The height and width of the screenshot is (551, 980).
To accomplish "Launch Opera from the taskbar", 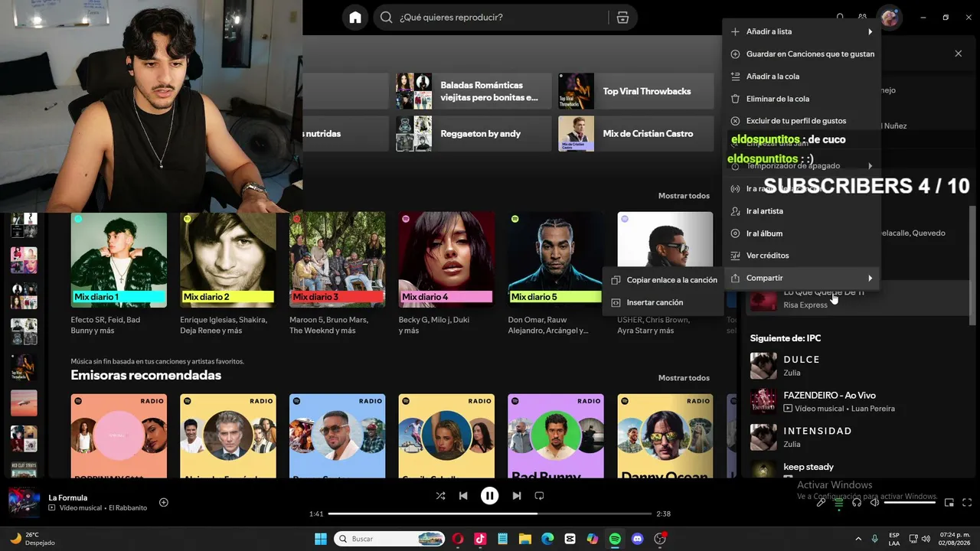I will 458,539.
